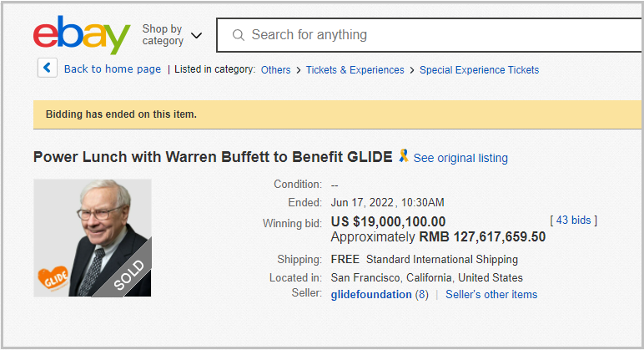View Seller's other items
The width and height of the screenshot is (644, 350).
[x=491, y=295]
